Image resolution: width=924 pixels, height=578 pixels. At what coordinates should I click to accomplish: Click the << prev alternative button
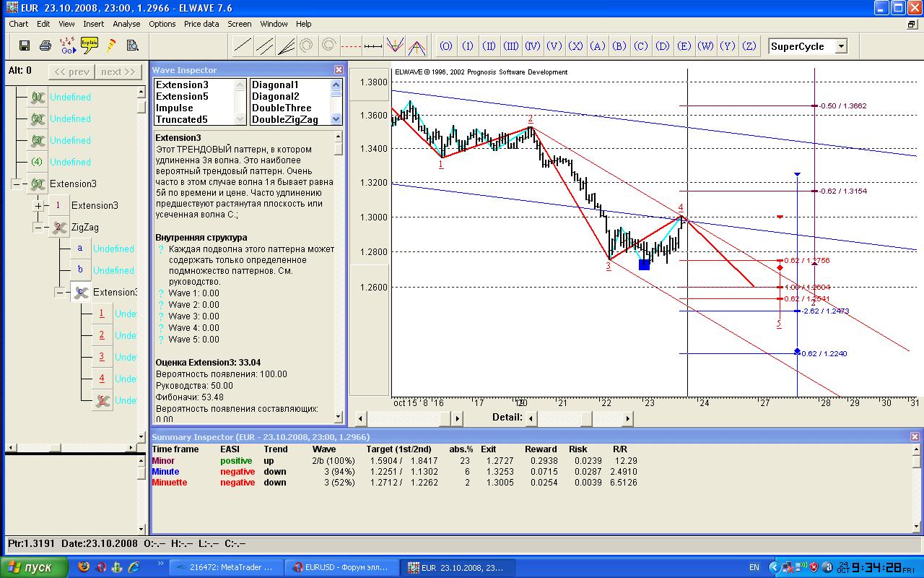click(71, 72)
